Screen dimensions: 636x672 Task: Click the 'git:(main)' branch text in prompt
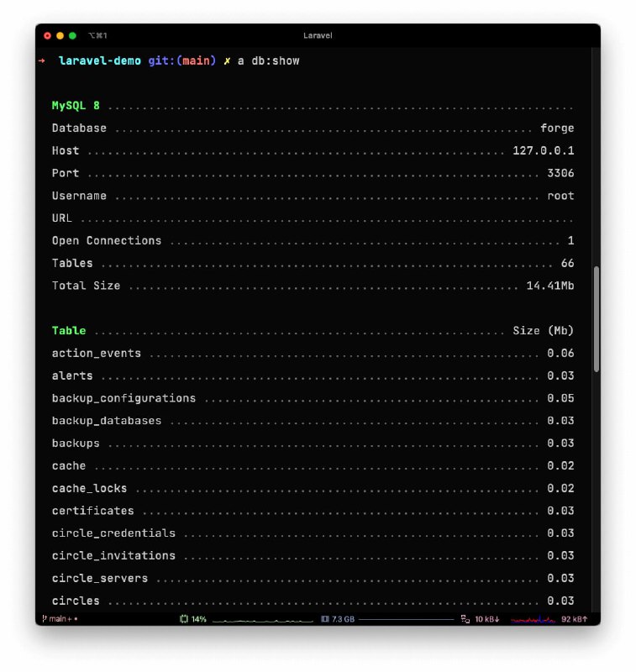(182, 60)
